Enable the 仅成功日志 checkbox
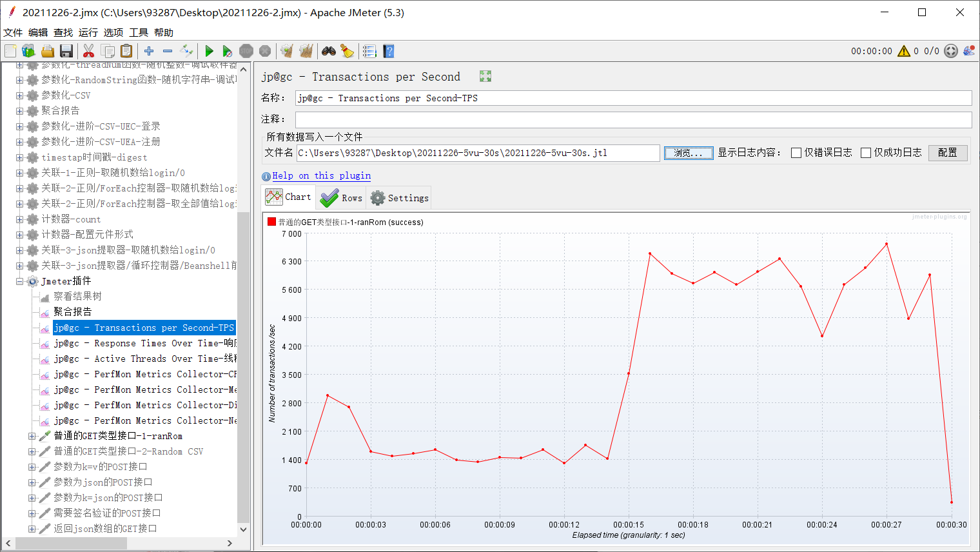The height and width of the screenshot is (552, 980). point(866,153)
